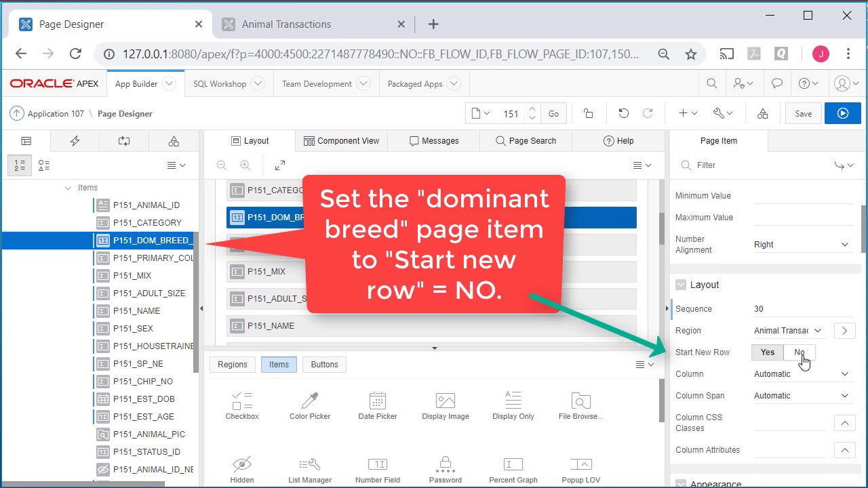Select the Popup LOV item type
This screenshot has height=488, width=868.
click(x=581, y=470)
